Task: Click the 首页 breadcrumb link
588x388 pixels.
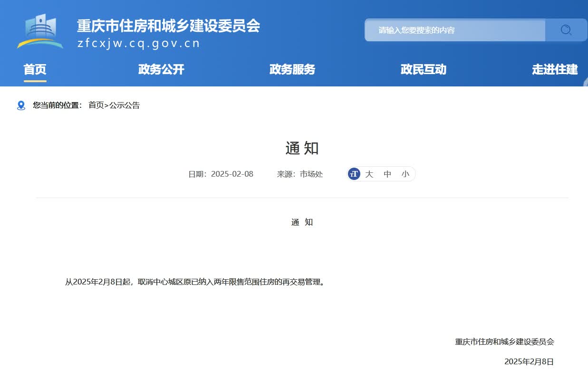Action: point(96,105)
